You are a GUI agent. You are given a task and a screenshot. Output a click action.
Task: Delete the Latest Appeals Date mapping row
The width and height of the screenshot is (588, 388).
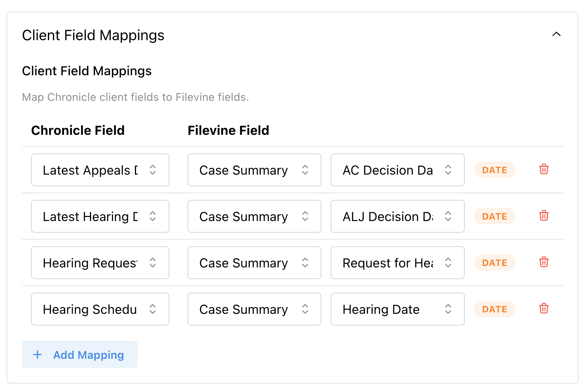[544, 170]
